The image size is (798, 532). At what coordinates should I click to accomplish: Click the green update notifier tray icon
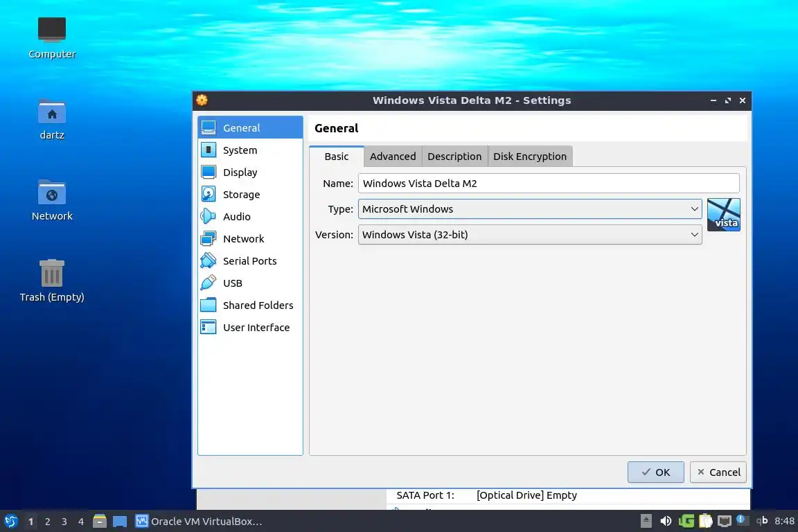(686, 521)
